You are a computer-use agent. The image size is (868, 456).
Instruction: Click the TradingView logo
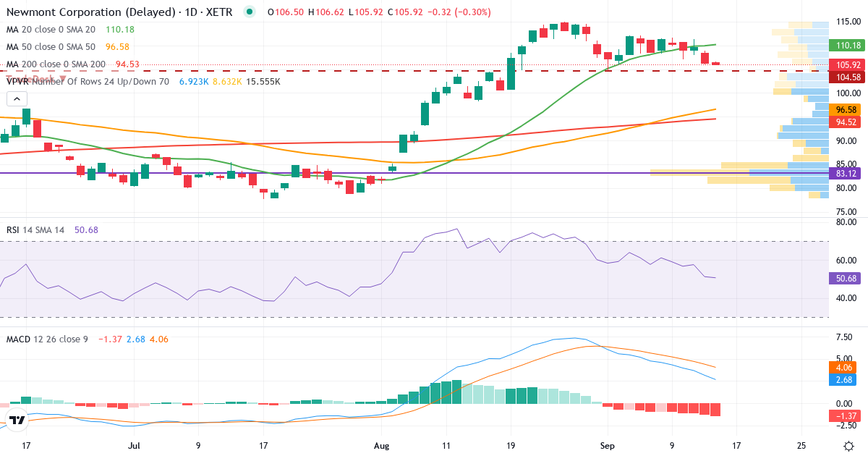point(18,420)
